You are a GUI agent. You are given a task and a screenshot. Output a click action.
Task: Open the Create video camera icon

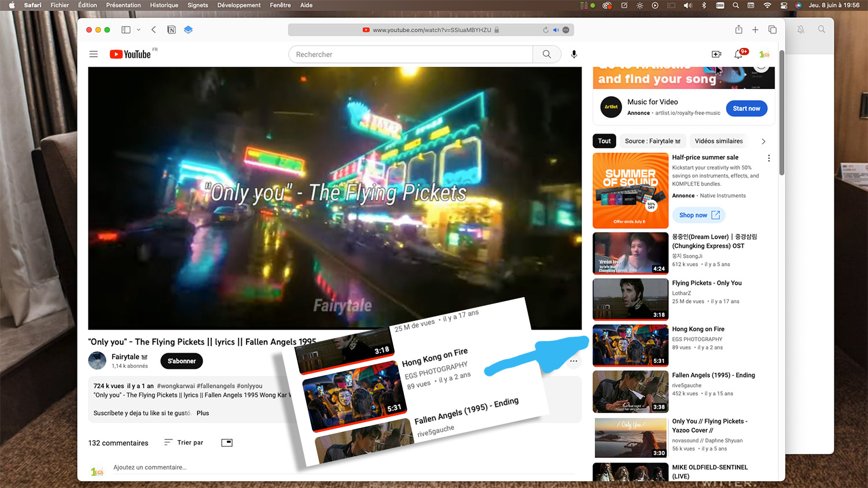click(716, 54)
